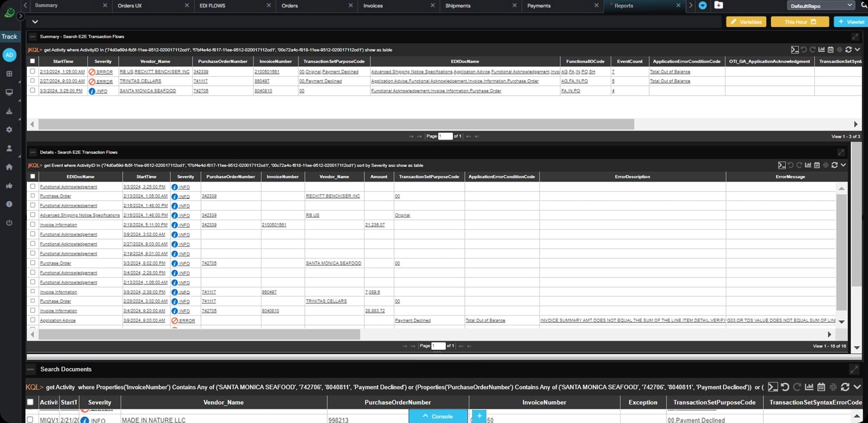Select all rows in Details table header checkbox
The height and width of the screenshot is (423, 868).
(x=33, y=176)
